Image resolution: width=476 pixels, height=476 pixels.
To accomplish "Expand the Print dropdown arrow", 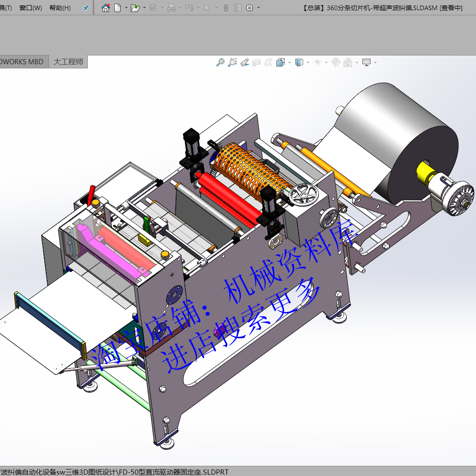I will [180, 7].
